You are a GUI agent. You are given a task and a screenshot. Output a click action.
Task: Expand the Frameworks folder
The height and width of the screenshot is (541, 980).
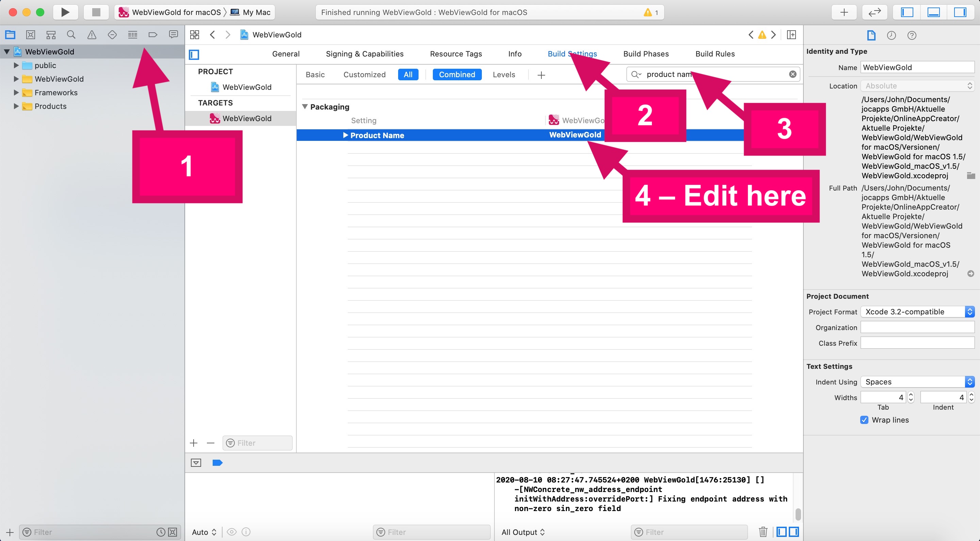[16, 93]
